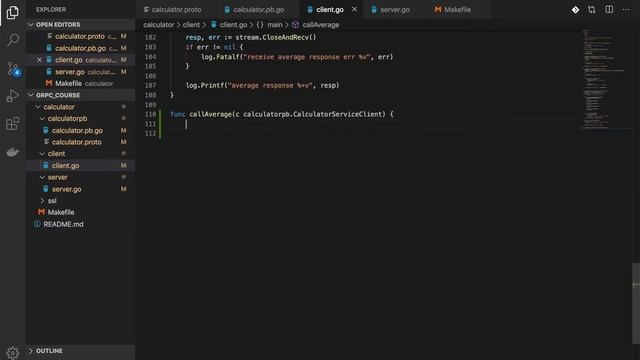This screenshot has width=640, height=360.
Task: Click client folder in the breadcrumb
Action: (191, 25)
